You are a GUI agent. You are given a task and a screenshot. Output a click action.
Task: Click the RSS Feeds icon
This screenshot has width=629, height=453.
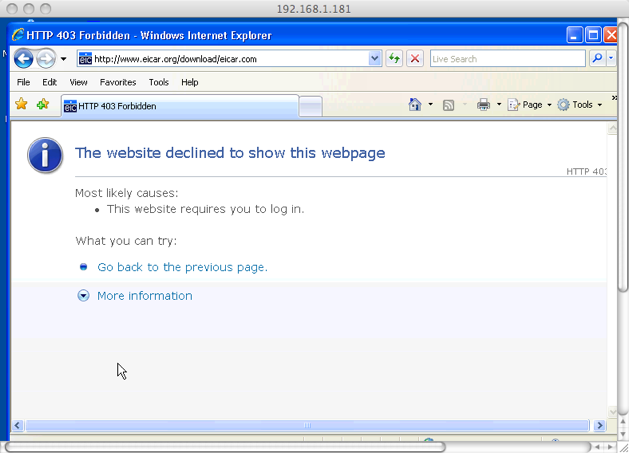point(448,105)
